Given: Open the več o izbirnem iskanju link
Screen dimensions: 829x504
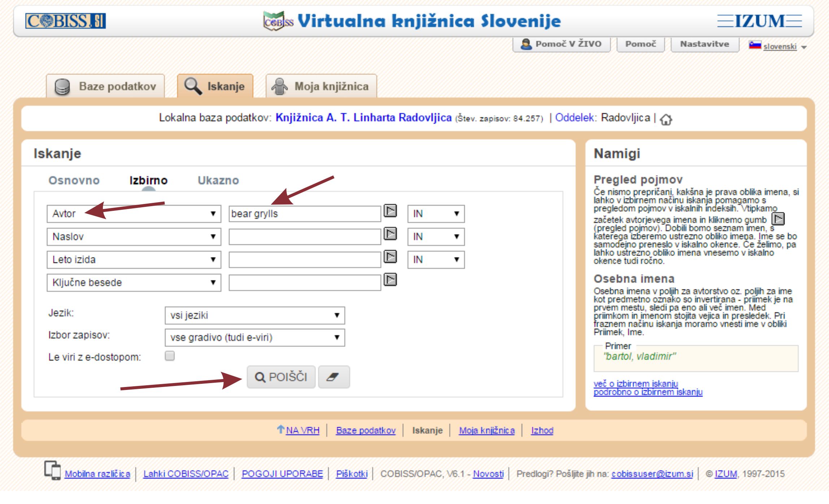Looking at the screenshot, I should pyautogui.click(x=636, y=383).
